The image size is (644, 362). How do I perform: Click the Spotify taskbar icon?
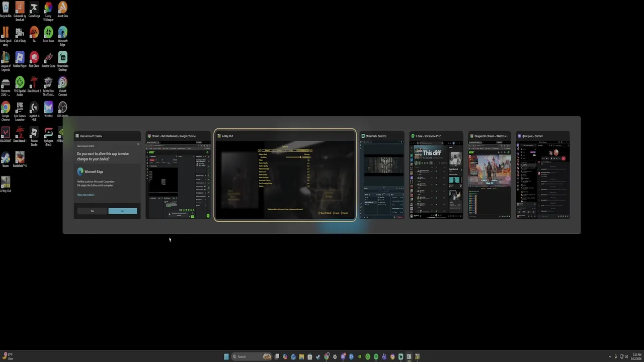point(376,356)
